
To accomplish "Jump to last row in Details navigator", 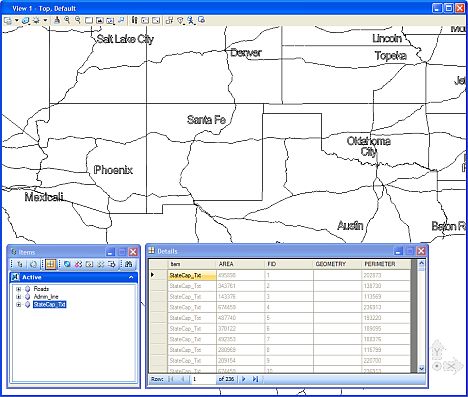I will tap(255, 379).
